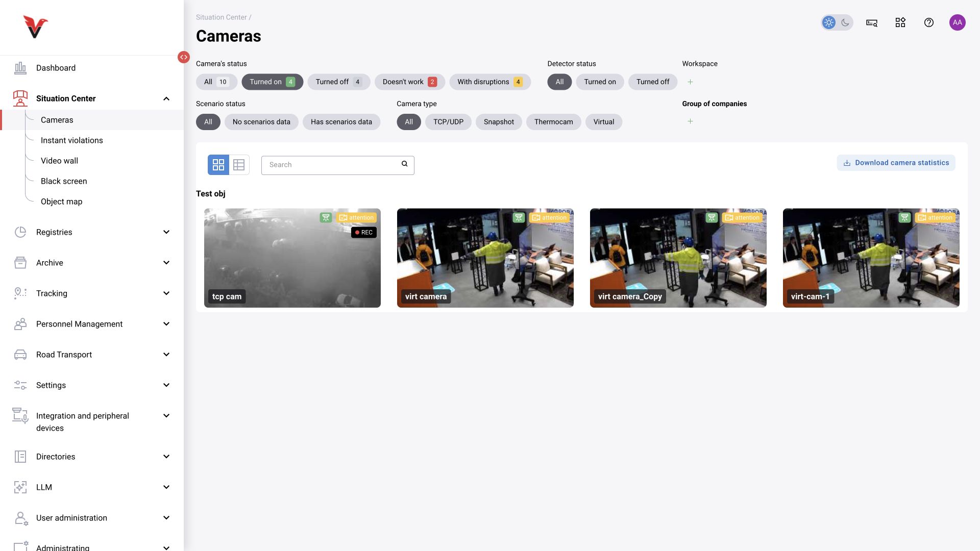
Task: Switch to the grid view icon
Action: [x=218, y=165]
